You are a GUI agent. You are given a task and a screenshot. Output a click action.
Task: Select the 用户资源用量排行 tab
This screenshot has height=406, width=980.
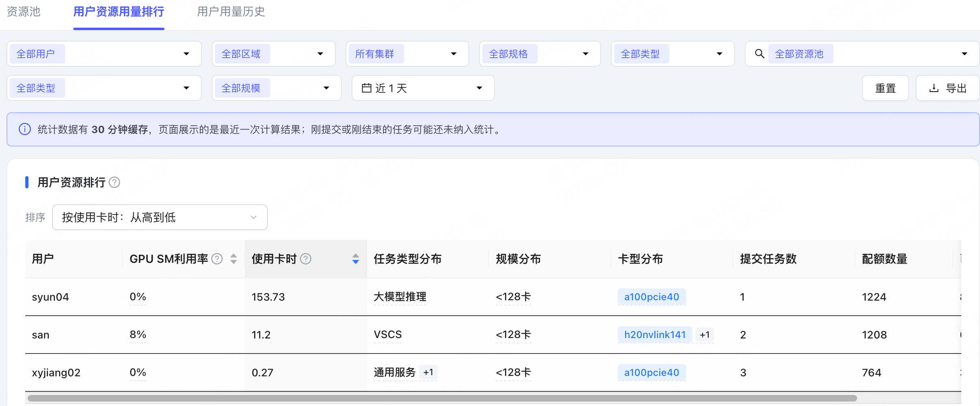(118, 11)
